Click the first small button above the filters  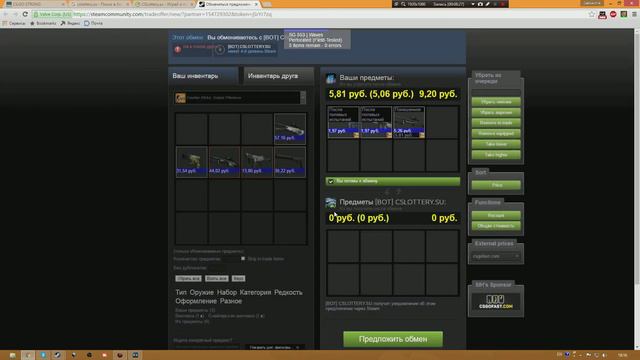[188, 278]
